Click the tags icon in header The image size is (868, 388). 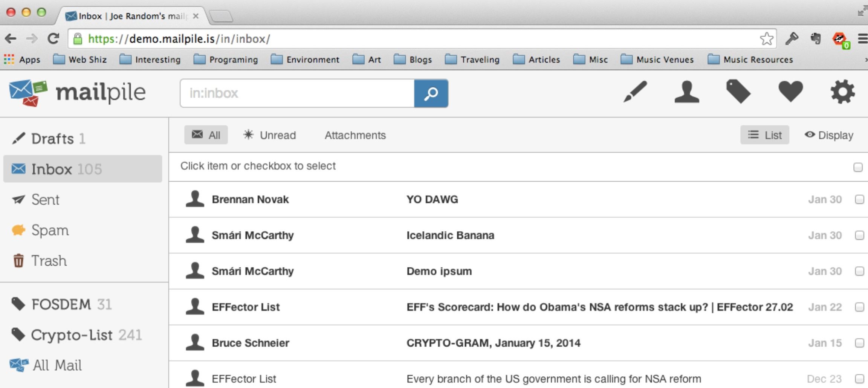point(738,92)
